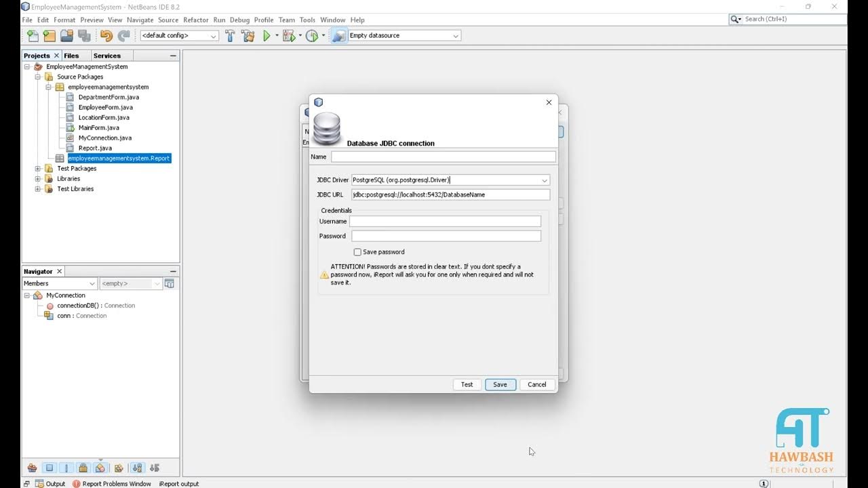Open the JDBC Driver dropdown
The width and height of the screenshot is (868, 488).
click(x=544, y=180)
